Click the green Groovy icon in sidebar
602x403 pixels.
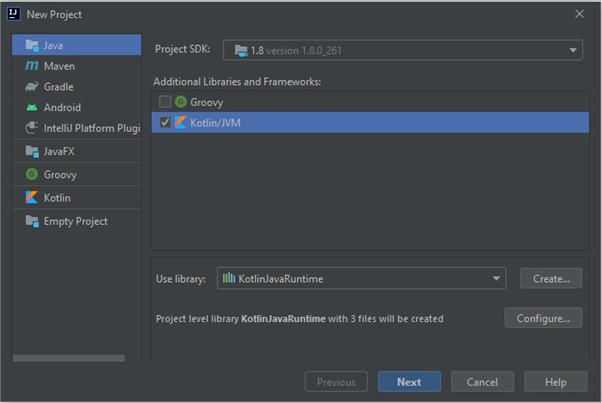pos(30,174)
